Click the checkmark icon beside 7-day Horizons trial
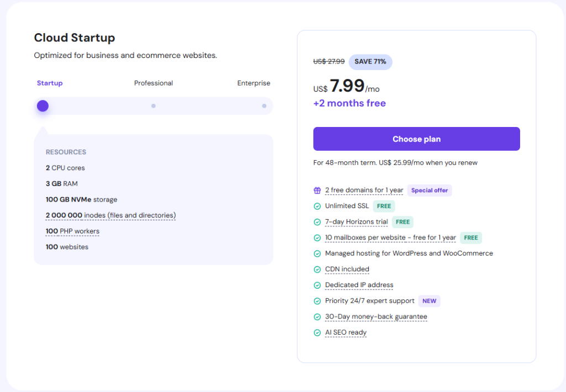 click(317, 222)
